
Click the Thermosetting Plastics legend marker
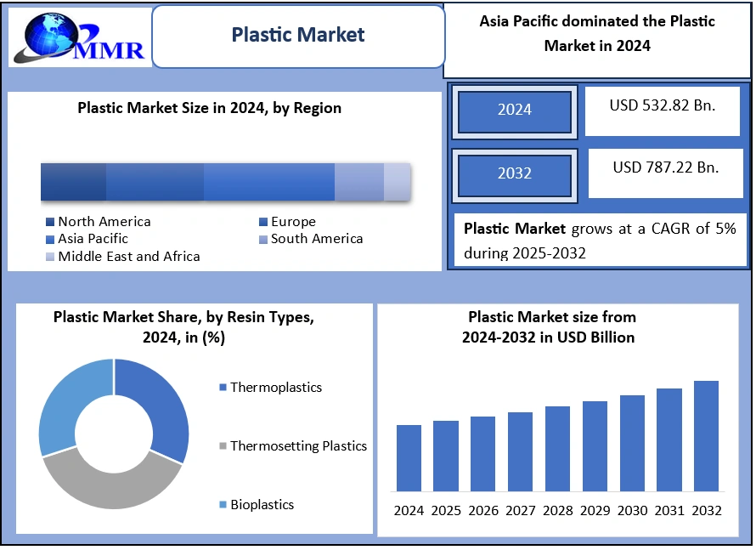pos(223,445)
